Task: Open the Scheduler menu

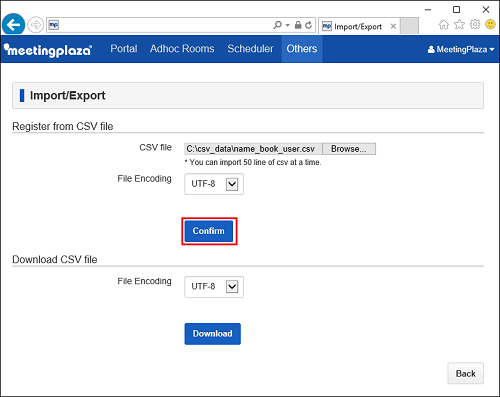Action: [250, 49]
